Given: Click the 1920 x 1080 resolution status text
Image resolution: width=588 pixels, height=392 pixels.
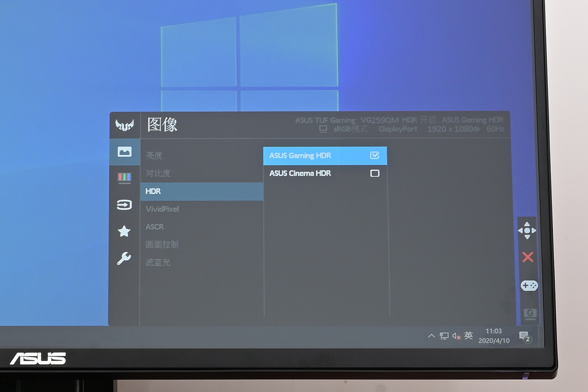Looking at the screenshot, I should click(x=453, y=129).
